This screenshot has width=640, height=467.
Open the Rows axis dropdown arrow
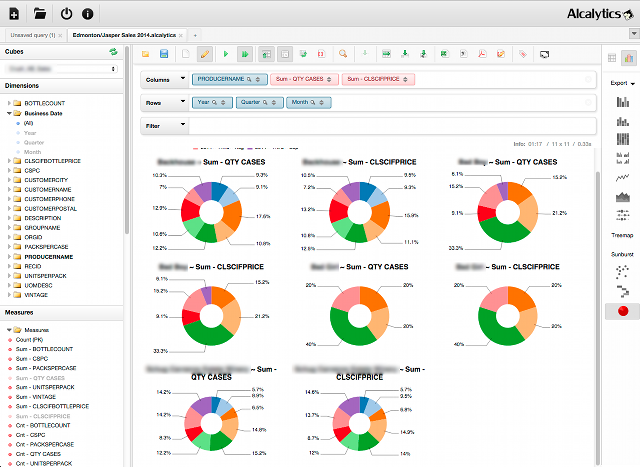(x=182, y=102)
